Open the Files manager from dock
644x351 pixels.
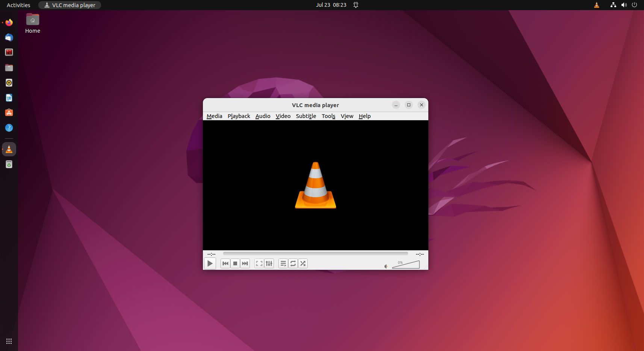[9, 68]
